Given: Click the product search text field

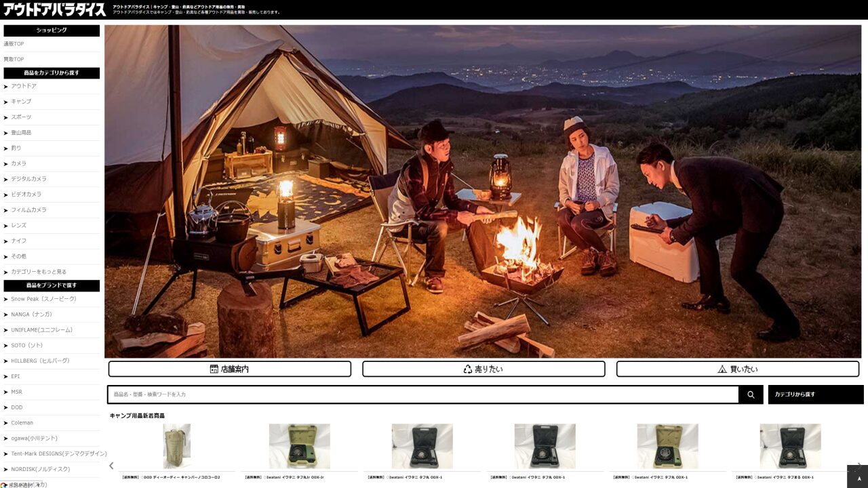Looking at the screenshot, I should pos(423,394).
